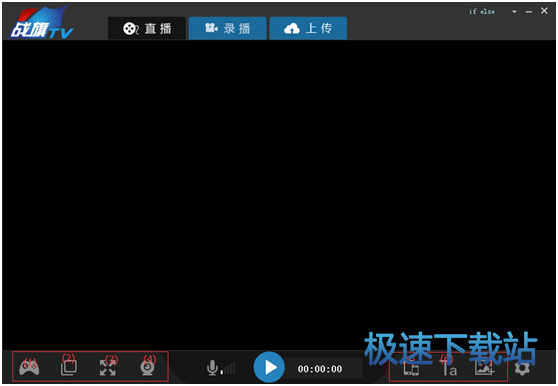Switch to the 上传 tab

point(308,28)
